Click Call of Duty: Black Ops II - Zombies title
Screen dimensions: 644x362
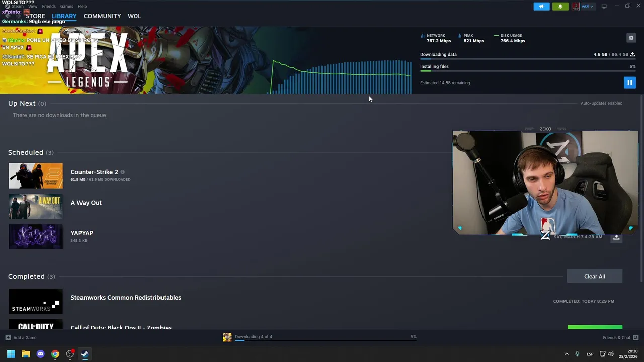pyautogui.click(x=121, y=327)
